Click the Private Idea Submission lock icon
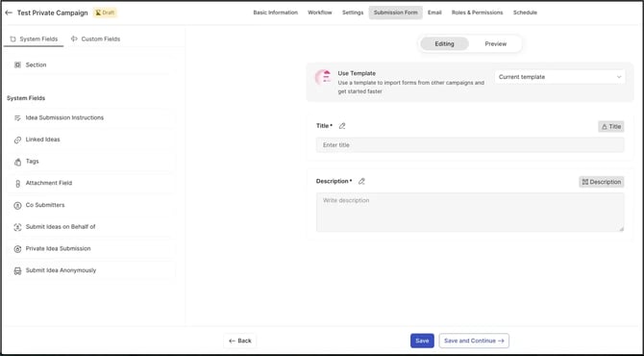Image resolution: width=644 pixels, height=356 pixels. (17, 248)
